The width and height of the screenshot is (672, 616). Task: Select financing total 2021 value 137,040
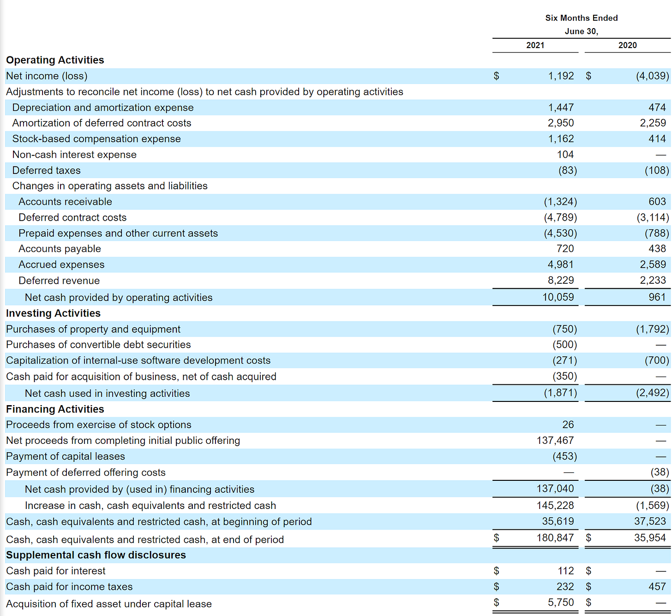pyautogui.click(x=555, y=489)
